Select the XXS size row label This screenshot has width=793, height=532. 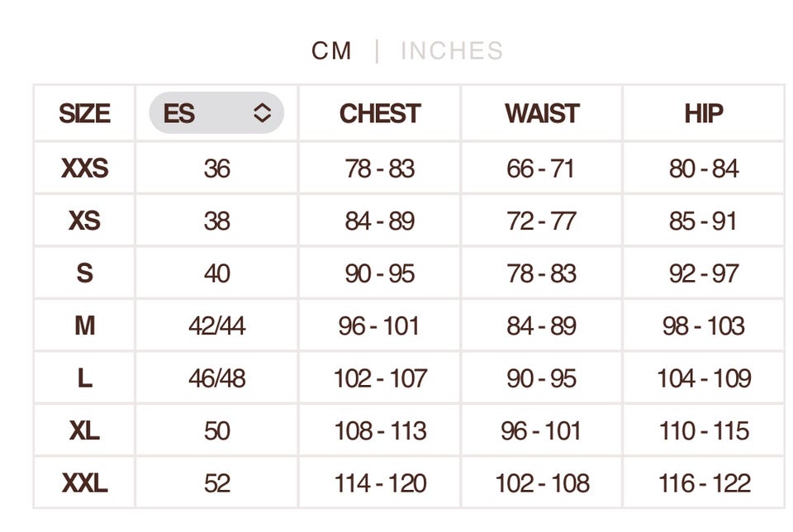pos(84,169)
